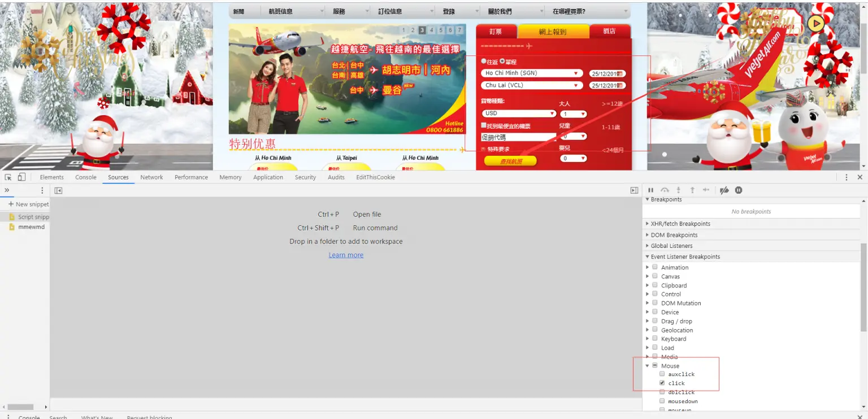868x419 pixels.
Task: Open the Application tab
Action: (x=268, y=177)
